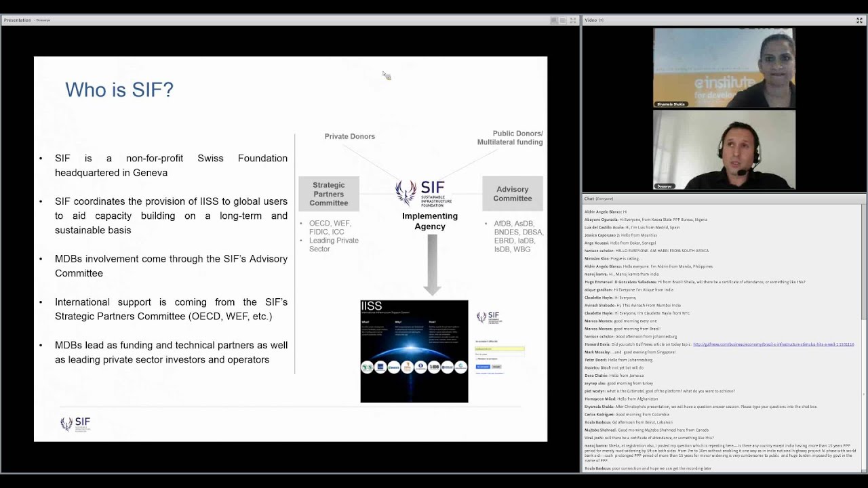The width and height of the screenshot is (868, 488).
Task: Click the bullet about SIF's Advisory Committee
Action: (x=171, y=266)
